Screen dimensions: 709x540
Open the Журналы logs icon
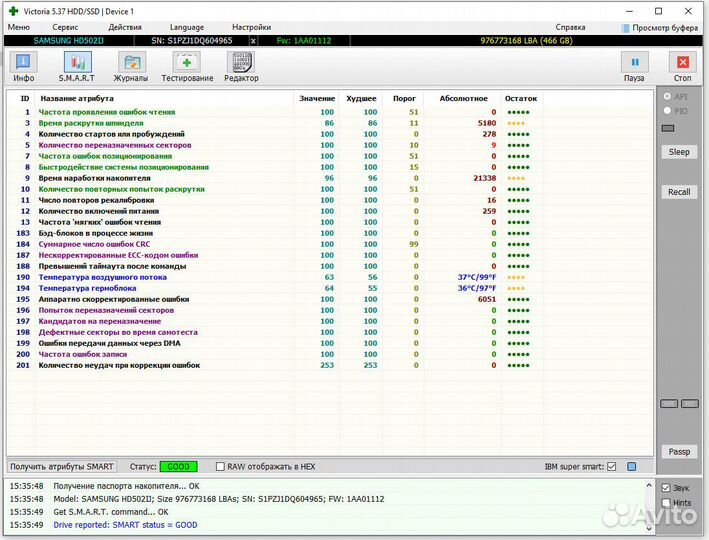pyautogui.click(x=131, y=67)
